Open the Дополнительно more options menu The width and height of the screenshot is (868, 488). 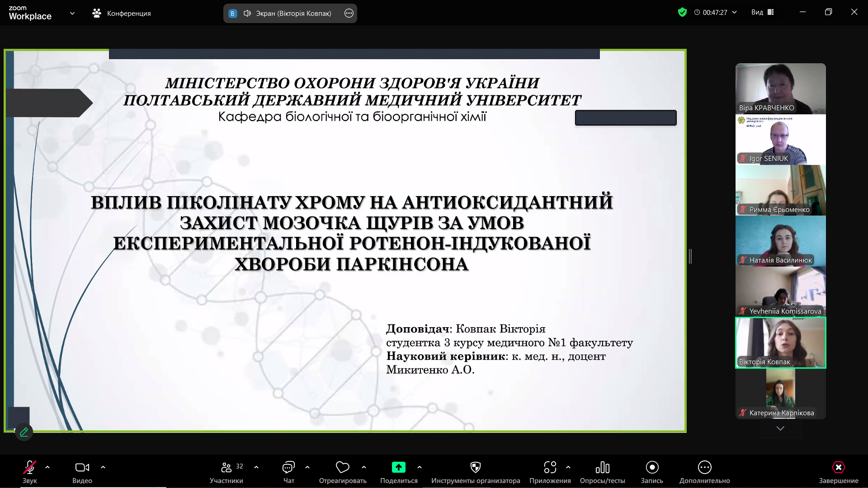705,472
